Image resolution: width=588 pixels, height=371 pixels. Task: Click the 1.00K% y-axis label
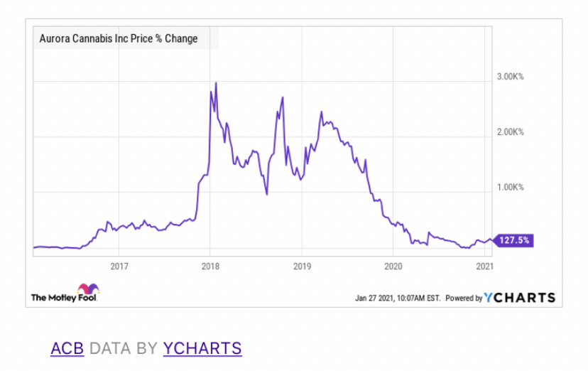(509, 188)
